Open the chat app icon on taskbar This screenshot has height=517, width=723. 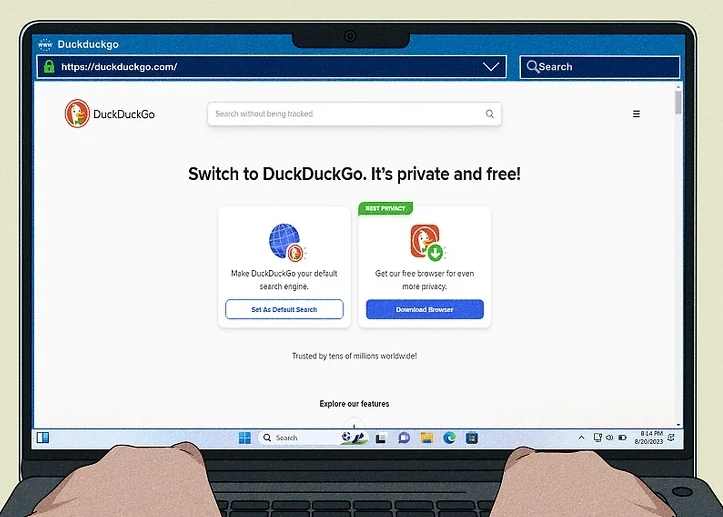pos(404,438)
